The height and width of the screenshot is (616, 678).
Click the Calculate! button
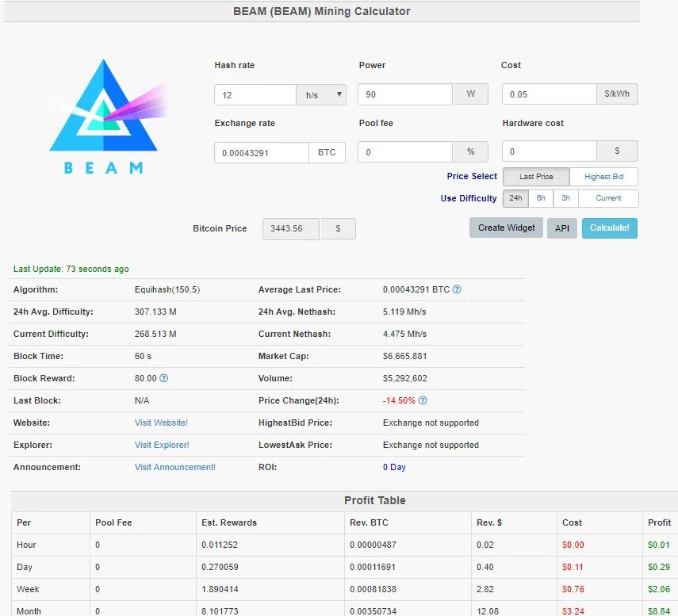[x=609, y=228]
